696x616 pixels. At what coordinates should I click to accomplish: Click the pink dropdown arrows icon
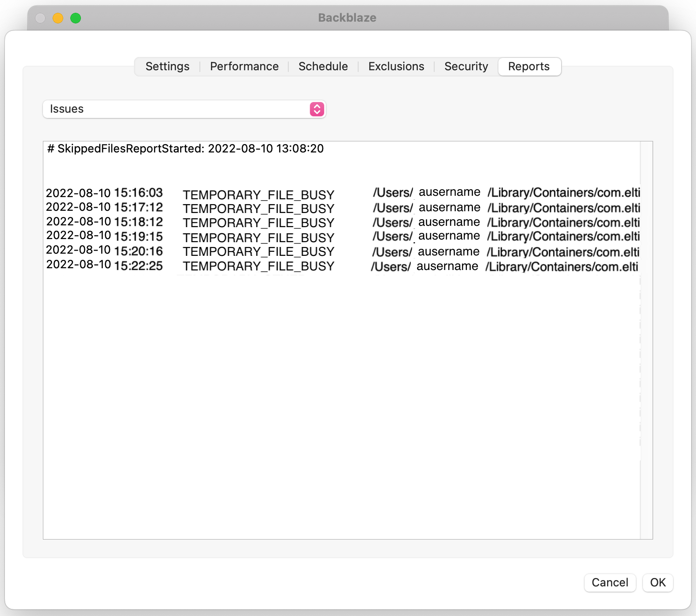click(317, 109)
